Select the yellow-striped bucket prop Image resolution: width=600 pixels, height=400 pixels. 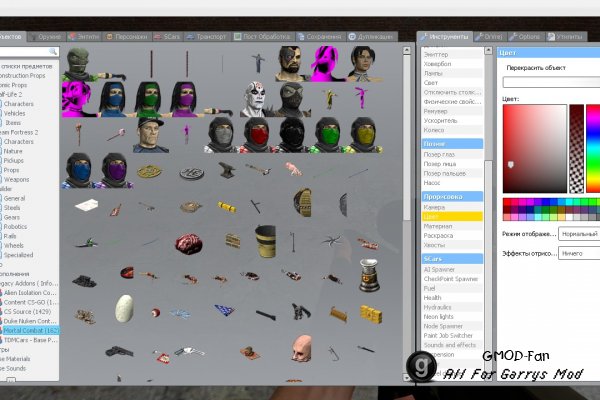(x=266, y=241)
